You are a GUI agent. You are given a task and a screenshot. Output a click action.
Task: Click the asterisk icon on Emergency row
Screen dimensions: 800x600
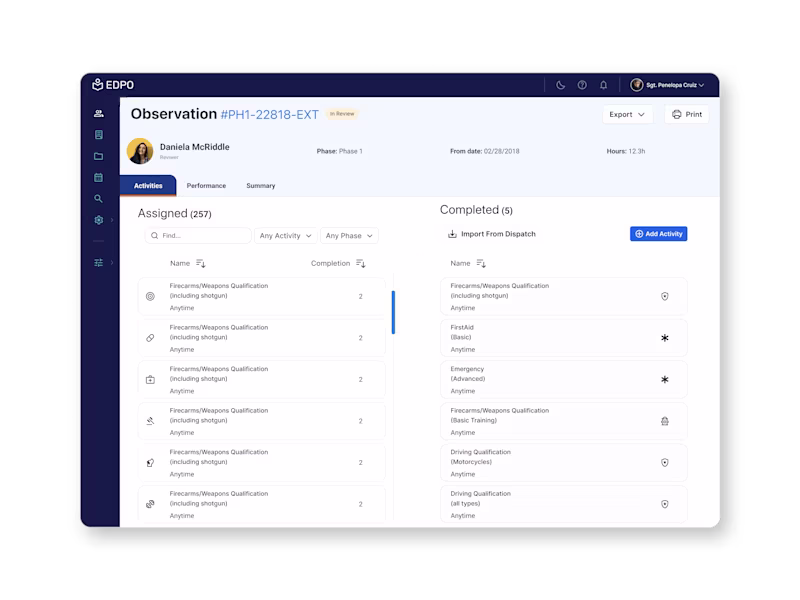point(664,380)
